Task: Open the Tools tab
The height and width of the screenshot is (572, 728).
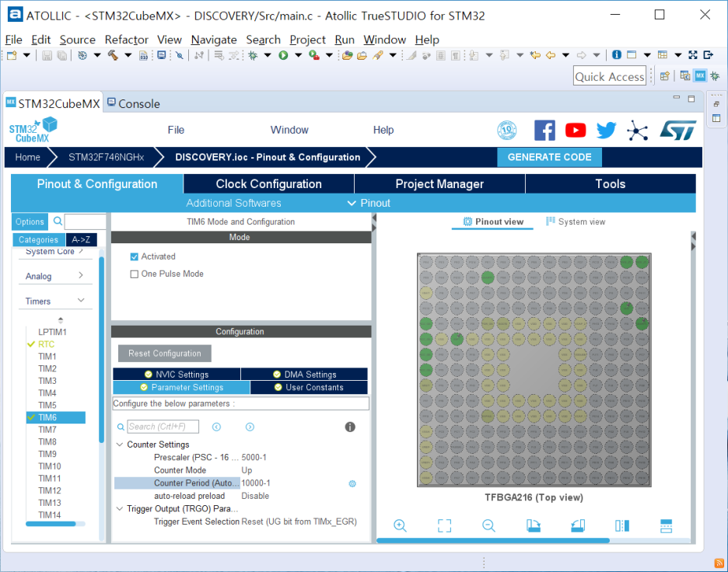Action: click(x=611, y=183)
